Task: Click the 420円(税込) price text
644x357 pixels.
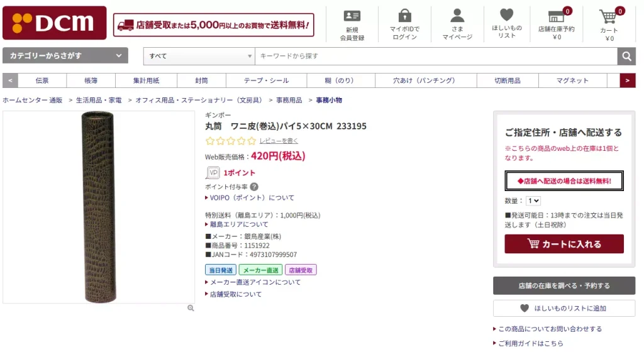Action: [x=278, y=156]
